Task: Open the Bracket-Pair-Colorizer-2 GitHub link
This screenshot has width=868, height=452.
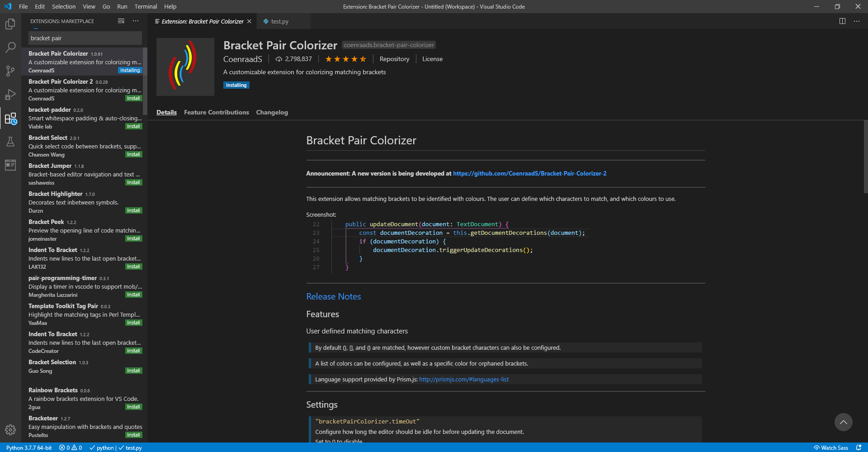Action: (530, 173)
